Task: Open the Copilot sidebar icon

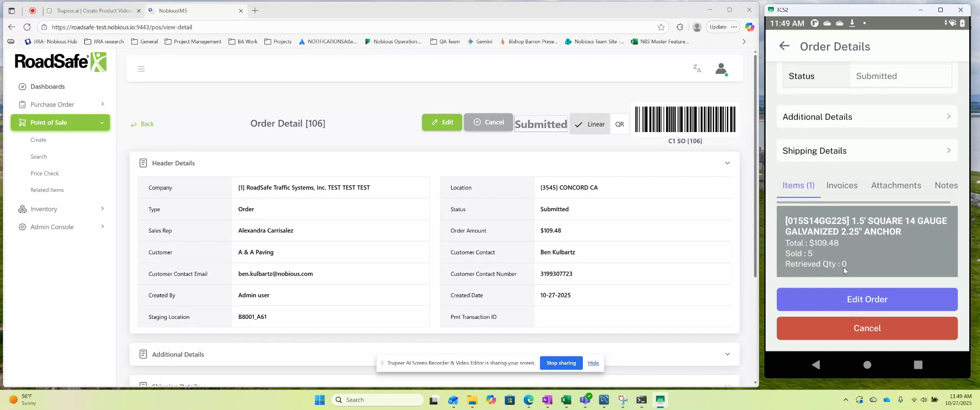Action: [749, 27]
